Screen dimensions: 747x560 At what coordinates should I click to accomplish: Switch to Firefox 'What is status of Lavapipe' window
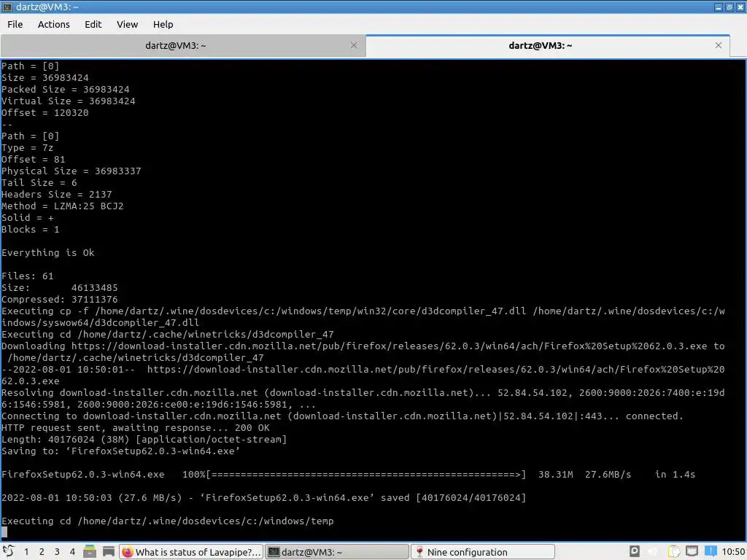(191, 552)
